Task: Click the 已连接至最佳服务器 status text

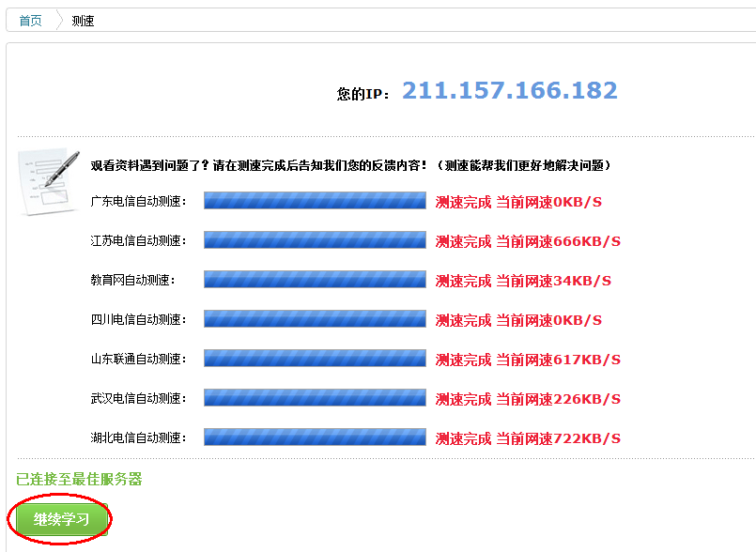Action: point(79,480)
